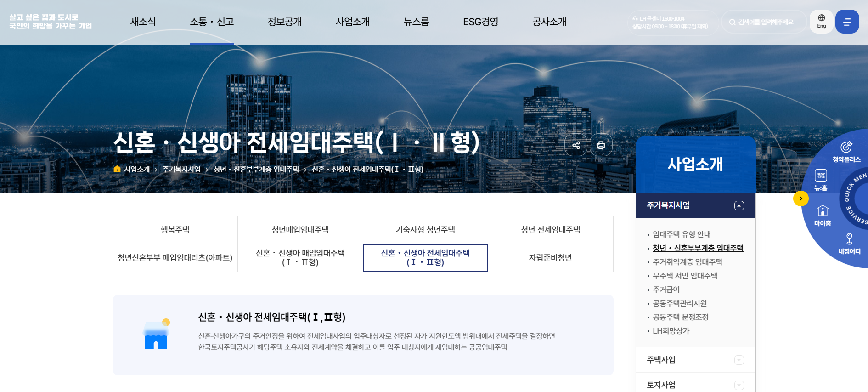Viewport: 868px width, 392px height.
Task: Select the 신혼·신생아 매입임대주택 tab
Action: 300,258
